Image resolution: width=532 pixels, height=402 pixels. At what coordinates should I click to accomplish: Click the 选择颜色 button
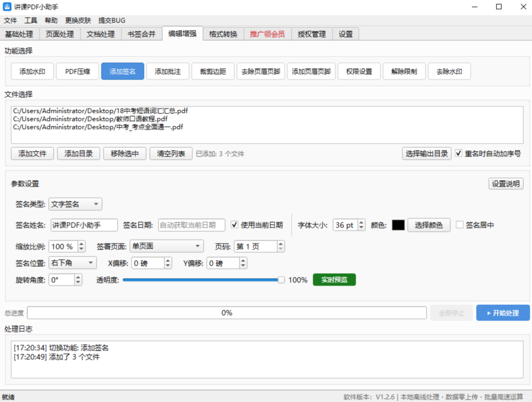(429, 225)
